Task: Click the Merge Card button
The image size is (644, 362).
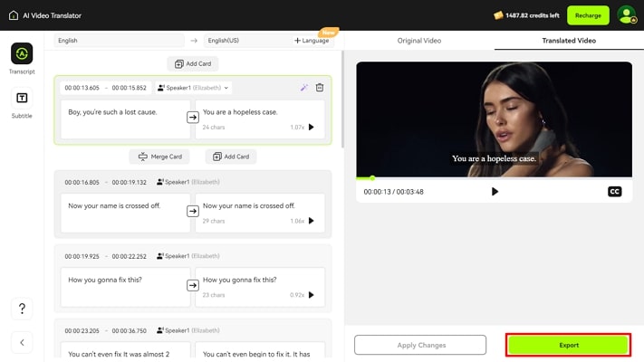Action: coord(159,157)
